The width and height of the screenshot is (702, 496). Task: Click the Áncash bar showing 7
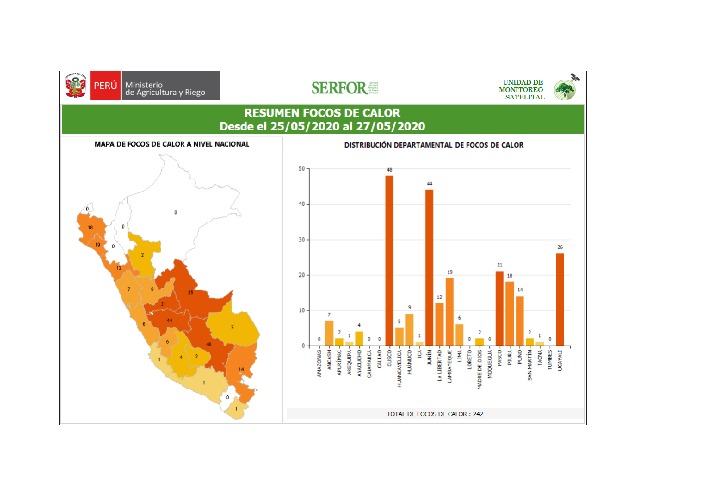(329, 333)
